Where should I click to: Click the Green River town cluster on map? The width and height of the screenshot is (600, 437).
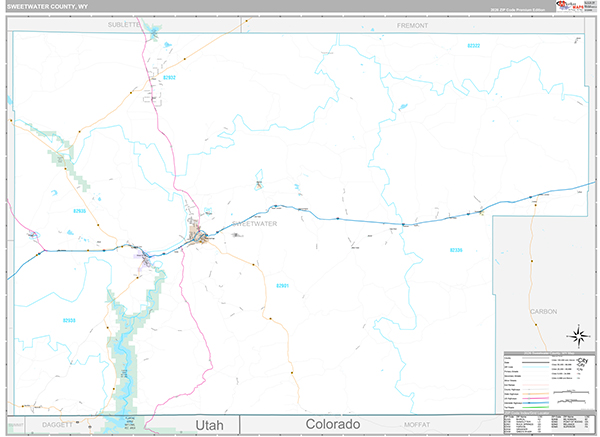[x=148, y=258]
